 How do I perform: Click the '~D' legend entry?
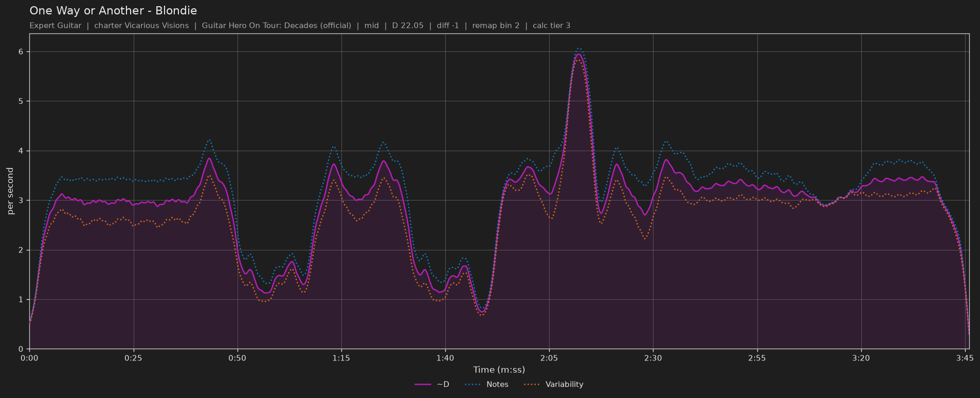click(432, 384)
